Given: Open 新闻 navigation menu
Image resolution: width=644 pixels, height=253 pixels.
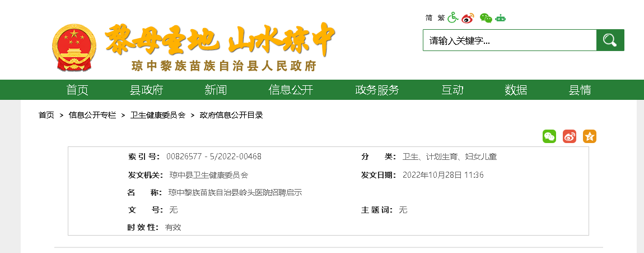Looking at the screenshot, I should click(216, 90).
